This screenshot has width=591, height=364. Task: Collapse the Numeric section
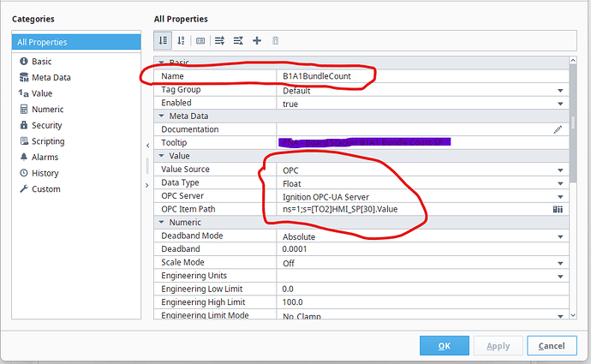tap(162, 222)
